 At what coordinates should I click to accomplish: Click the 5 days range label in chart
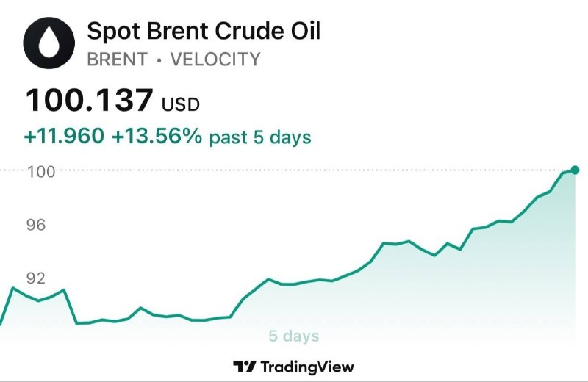tap(294, 336)
